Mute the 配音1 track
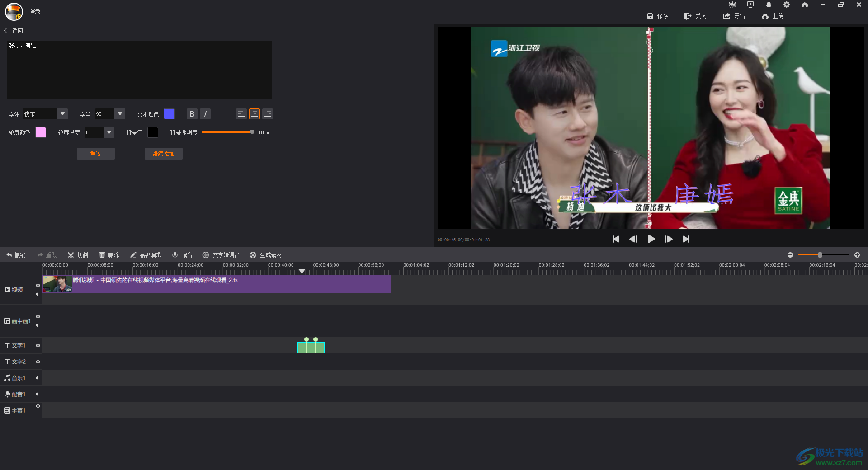 [38, 394]
